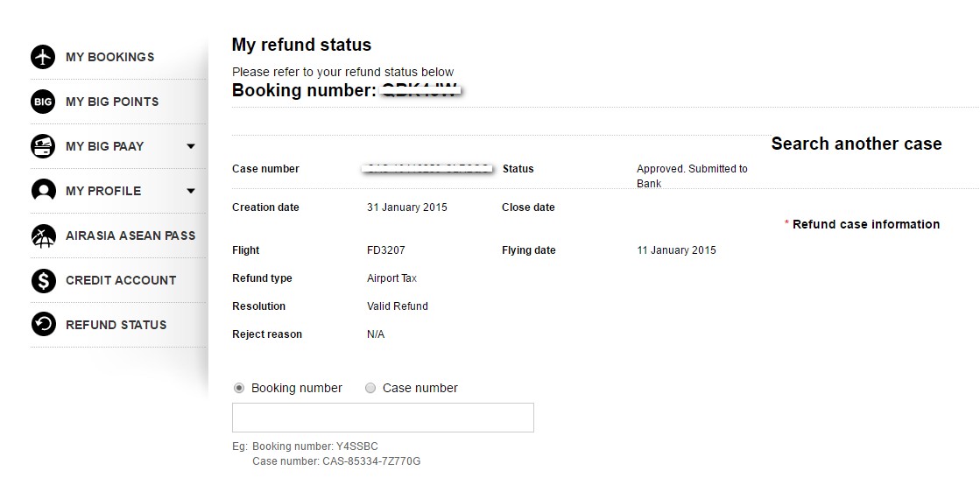Click the Refund case information link

tap(865, 224)
